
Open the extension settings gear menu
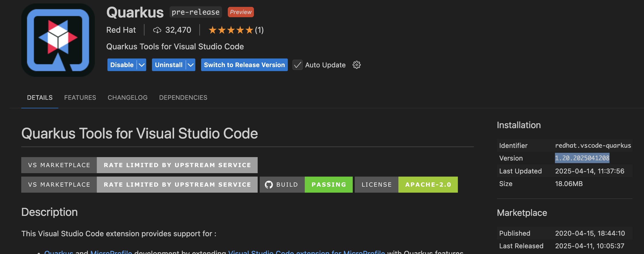356,65
